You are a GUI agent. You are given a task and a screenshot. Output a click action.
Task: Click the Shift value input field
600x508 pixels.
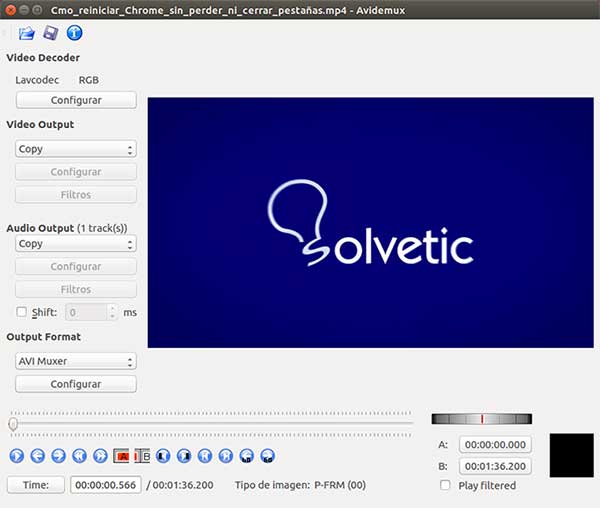tap(87, 312)
